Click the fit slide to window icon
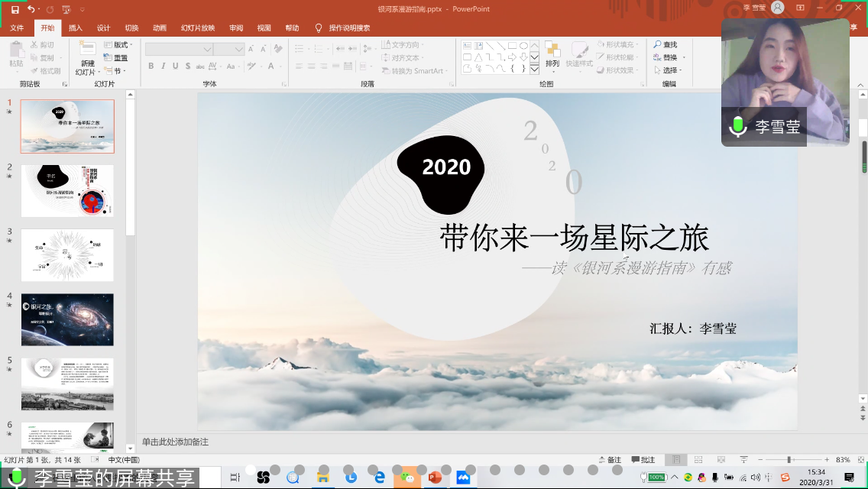The width and height of the screenshot is (868, 489). coord(860,460)
